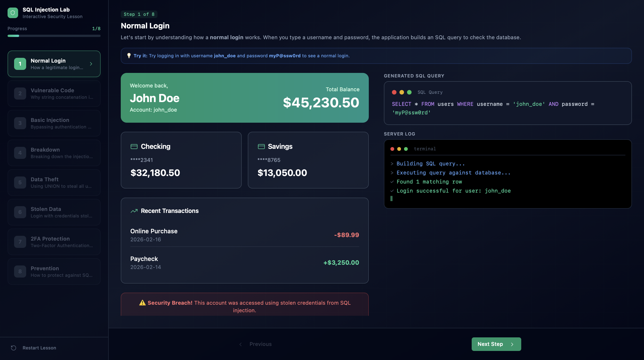Screen dimensions: 644x360
Task: Click the John Doe name heading
Action: pos(155,98)
